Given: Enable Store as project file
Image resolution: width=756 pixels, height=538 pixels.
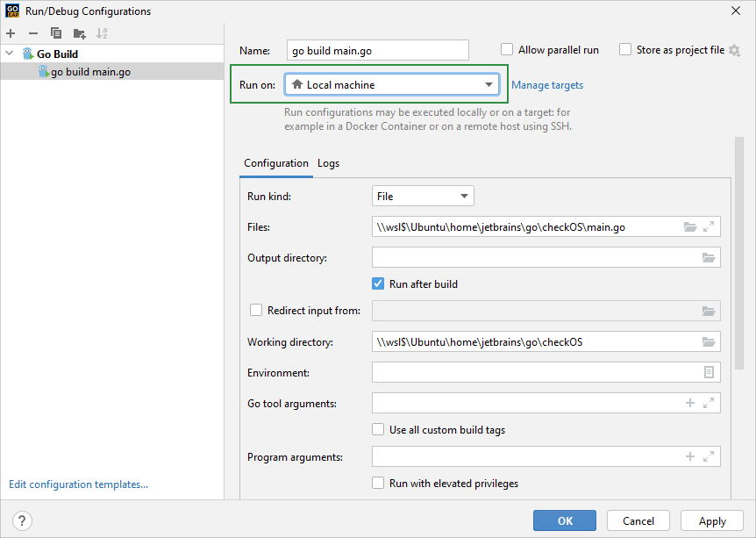Looking at the screenshot, I should (x=624, y=50).
